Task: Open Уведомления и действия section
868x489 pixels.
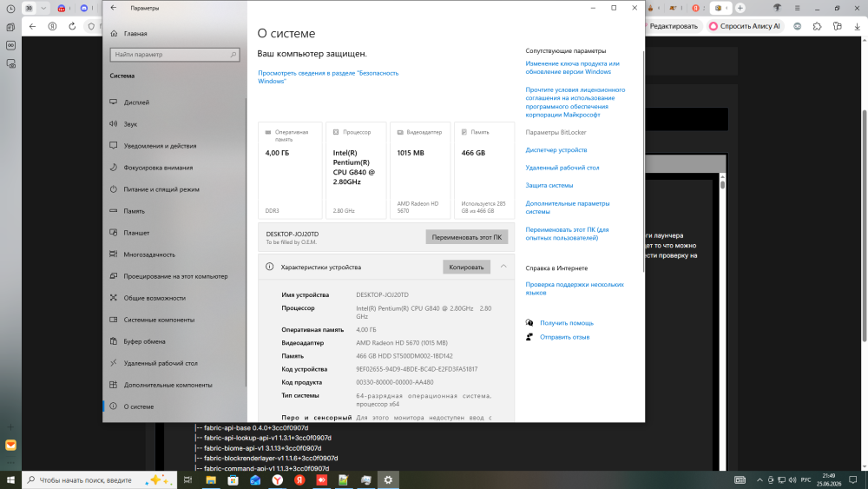Action: (160, 146)
